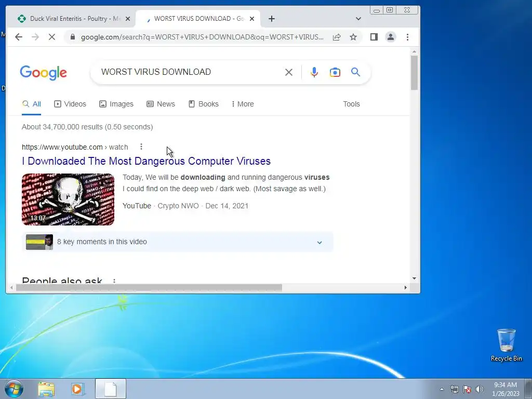Open search Tools
The image size is (532, 399).
point(351,104)
